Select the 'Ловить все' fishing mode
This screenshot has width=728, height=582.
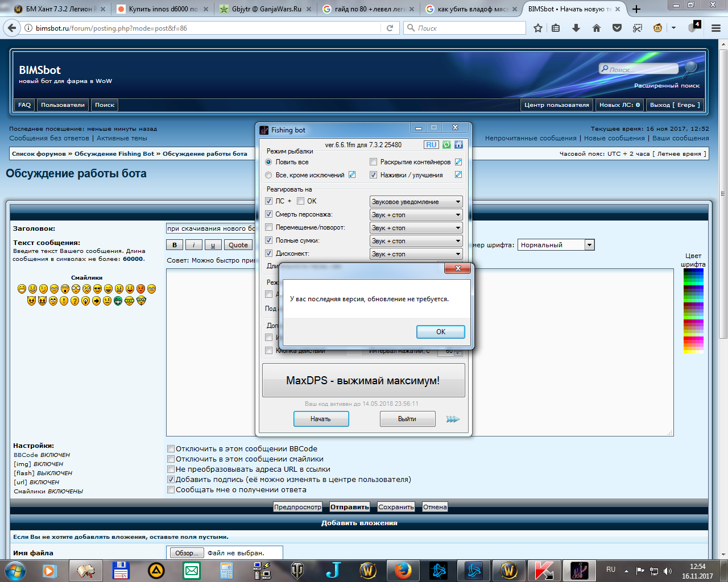tap(269, 162)
